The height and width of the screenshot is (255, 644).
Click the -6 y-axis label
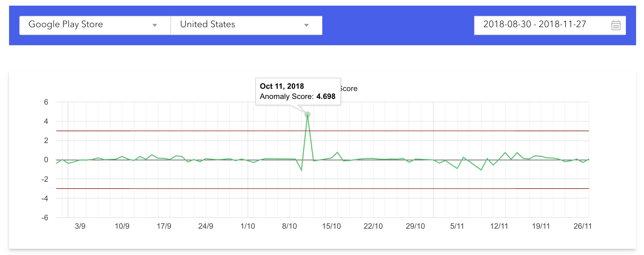45,218
